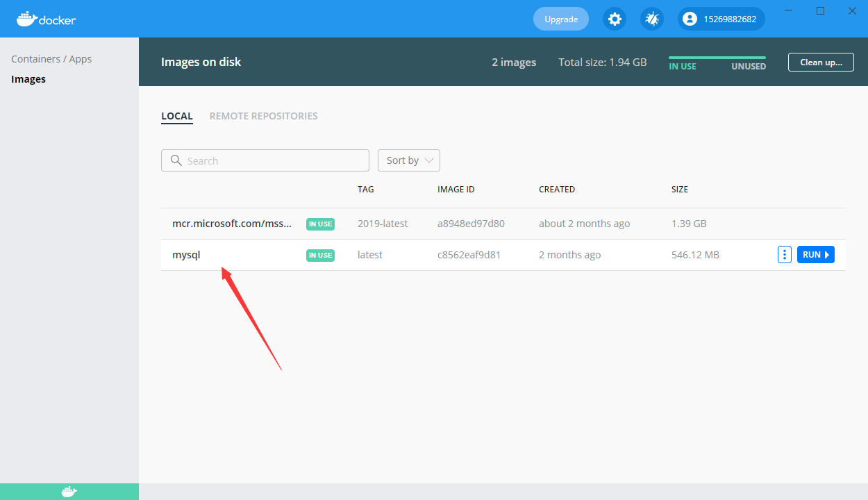868x500 pixels.
Task: Select the mysql image name
Action: tap(186, 255)
